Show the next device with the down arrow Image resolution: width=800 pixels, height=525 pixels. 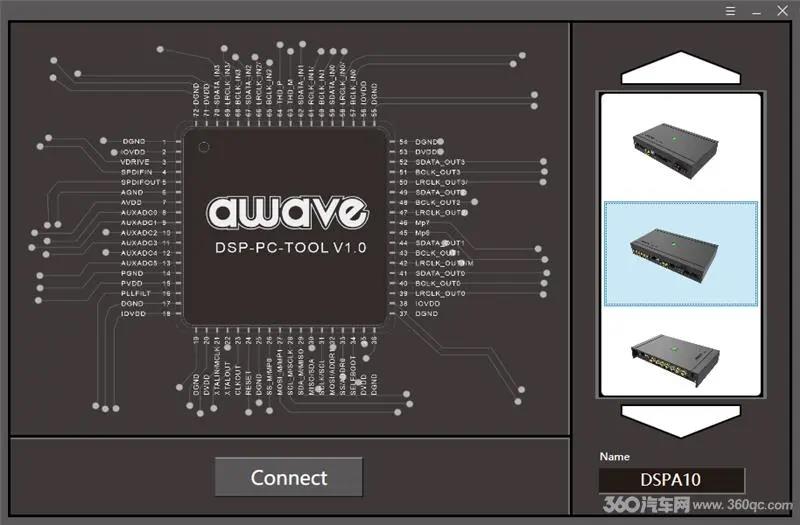[681, 421]
